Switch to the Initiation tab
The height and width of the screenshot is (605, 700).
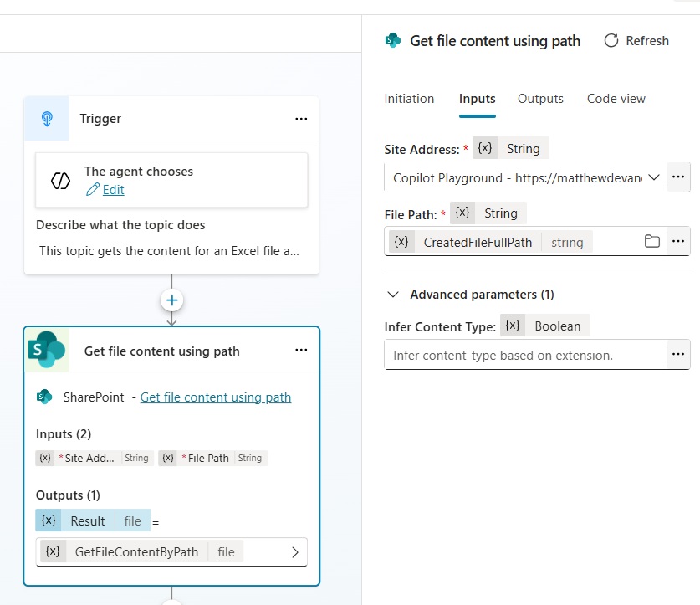pyautogui.click(x=409, y=99)
